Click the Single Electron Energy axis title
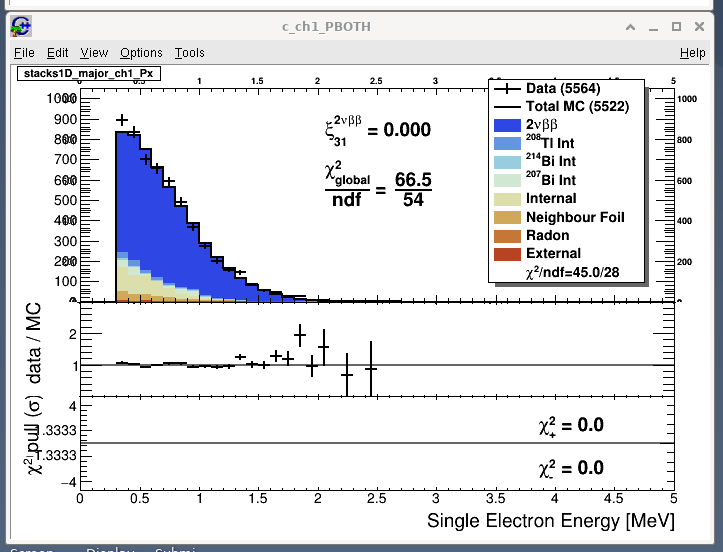This screenshot has width=723, height=552. [x=550, y=521]
